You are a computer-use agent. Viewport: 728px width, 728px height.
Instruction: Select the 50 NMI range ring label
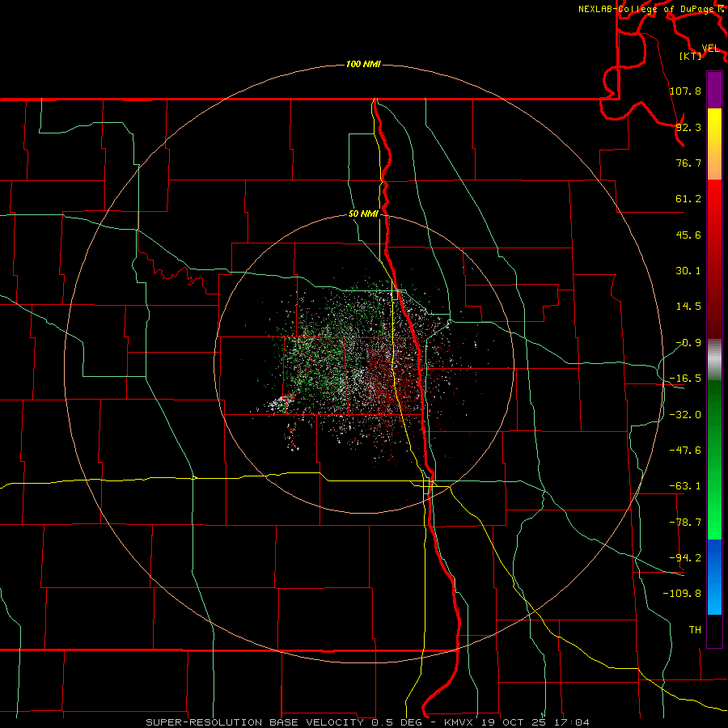coord(363,214)
